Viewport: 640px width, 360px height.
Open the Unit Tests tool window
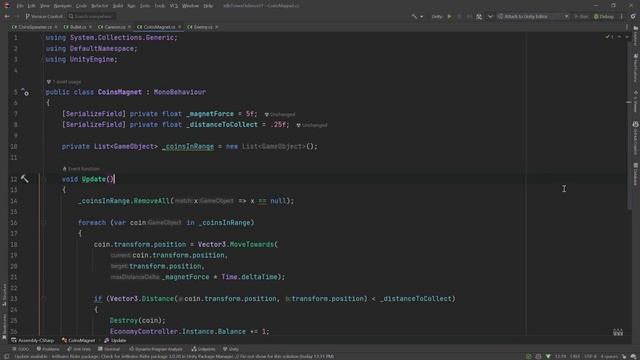click(x=79, y=349)
